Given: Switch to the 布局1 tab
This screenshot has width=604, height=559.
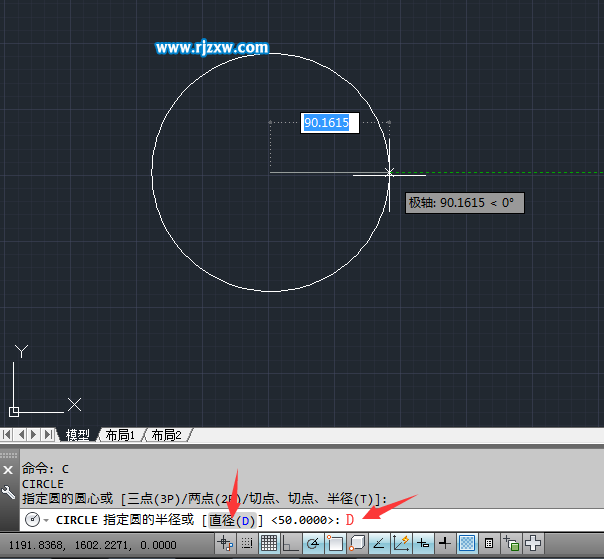Looking at the screenshot, I should (x=120, y=435).
